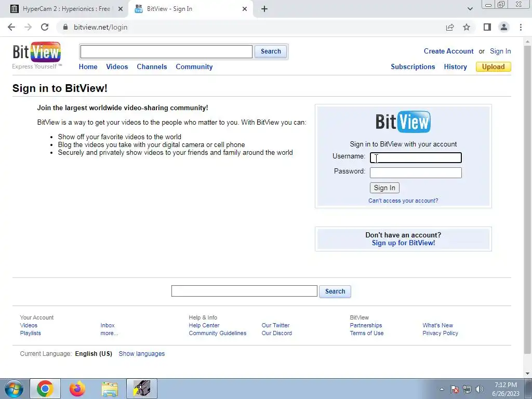Open the tab search chevron
The image size is (532, 399).
[x=470, y=9]
